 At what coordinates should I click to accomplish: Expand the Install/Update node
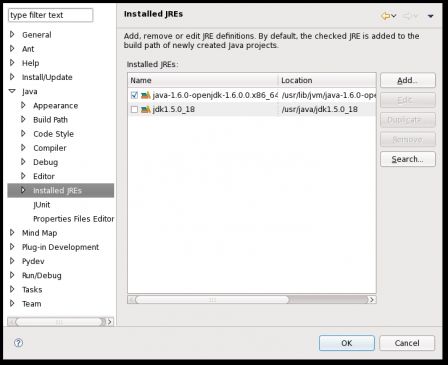(12, 77)
